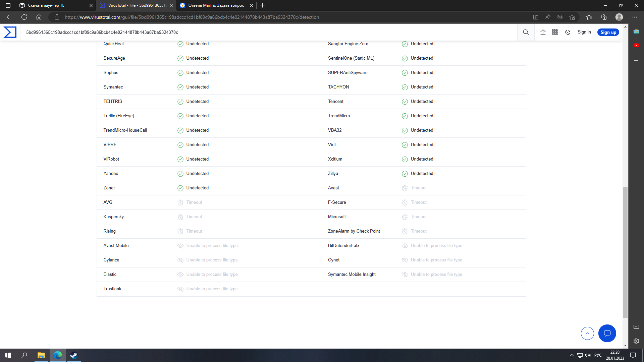Click the Symantec Mobile Insight name
644x362 pixels.
[352, 275]
